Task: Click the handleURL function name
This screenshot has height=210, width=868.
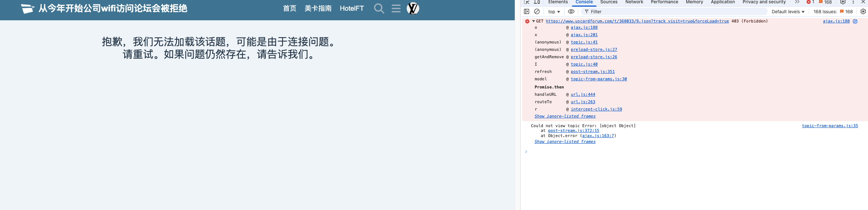Action: coord(545,95)
